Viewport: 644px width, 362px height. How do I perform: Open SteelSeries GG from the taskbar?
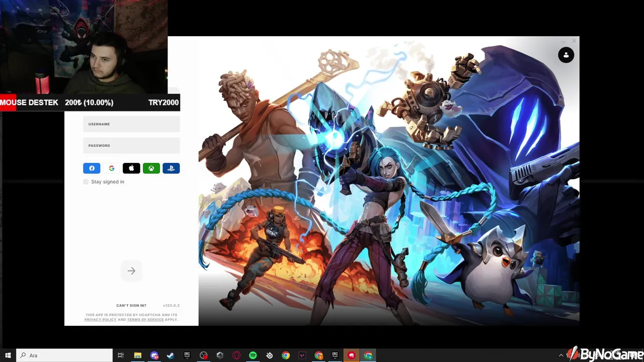[x=270, y=355]
